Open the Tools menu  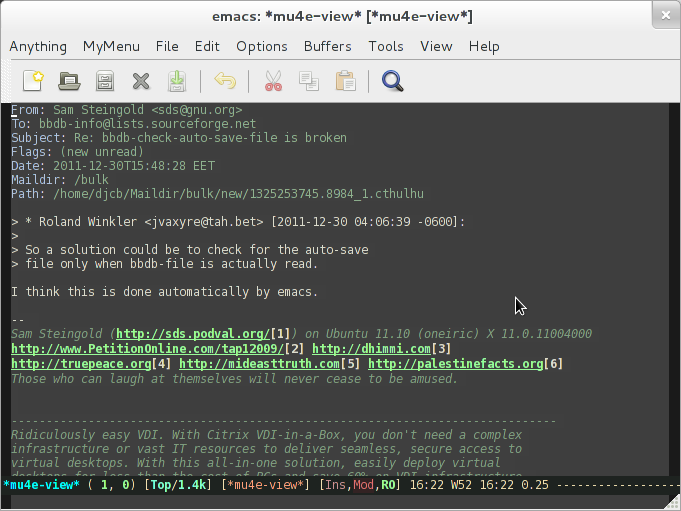(x=385, y=46)
